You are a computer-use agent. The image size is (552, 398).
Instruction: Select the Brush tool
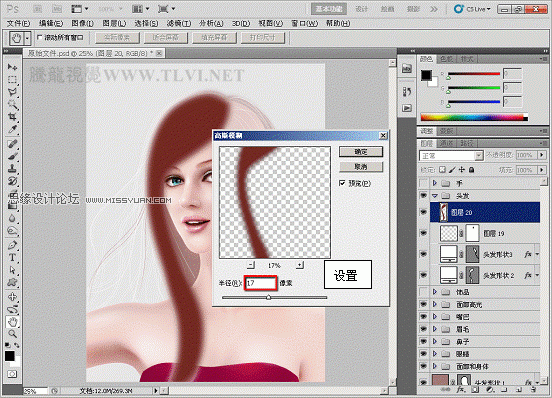point(12,156)
